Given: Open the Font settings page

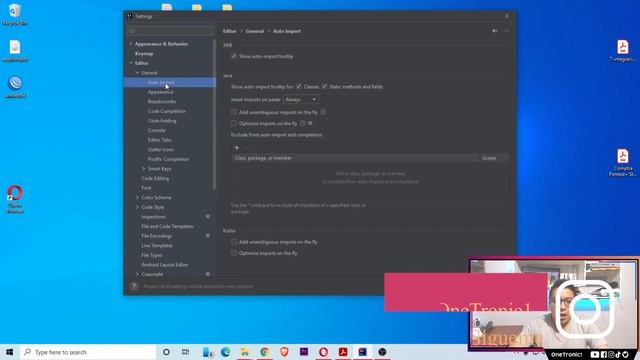Looking at the screenshot, I should coord(146,188).
